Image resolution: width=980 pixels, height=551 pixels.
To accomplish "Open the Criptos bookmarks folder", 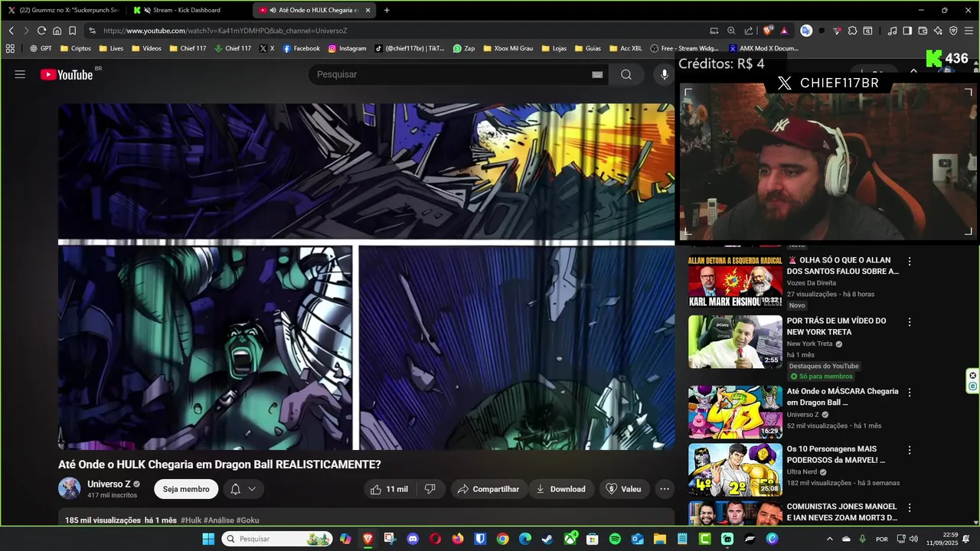I will click(74, 48).
